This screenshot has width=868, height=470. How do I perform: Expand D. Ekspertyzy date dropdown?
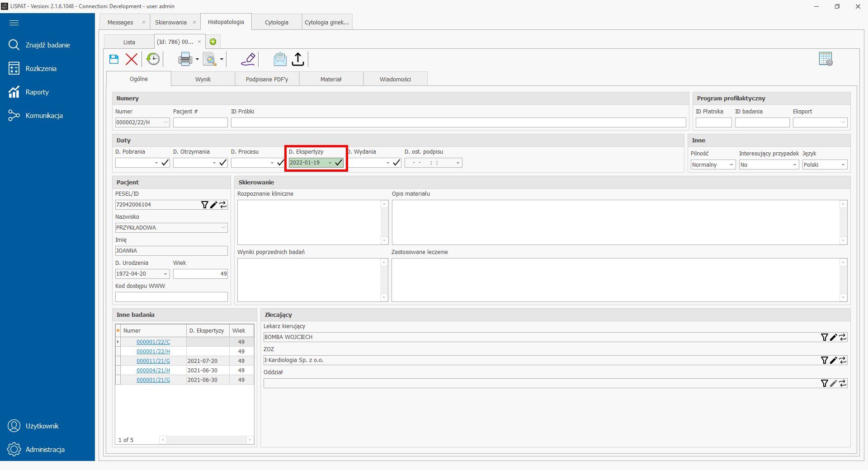(330, 163)
